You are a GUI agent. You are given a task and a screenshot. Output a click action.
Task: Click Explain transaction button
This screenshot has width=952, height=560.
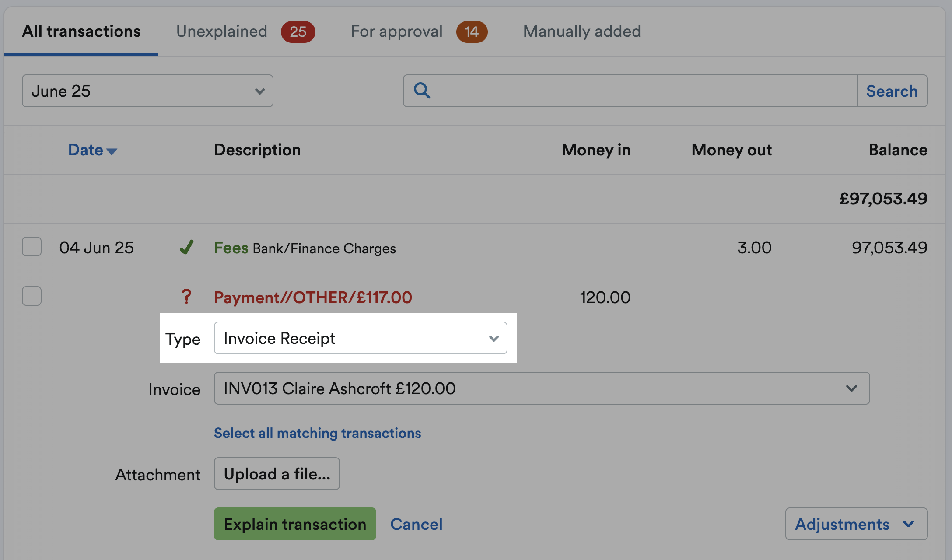click(295, 524)
